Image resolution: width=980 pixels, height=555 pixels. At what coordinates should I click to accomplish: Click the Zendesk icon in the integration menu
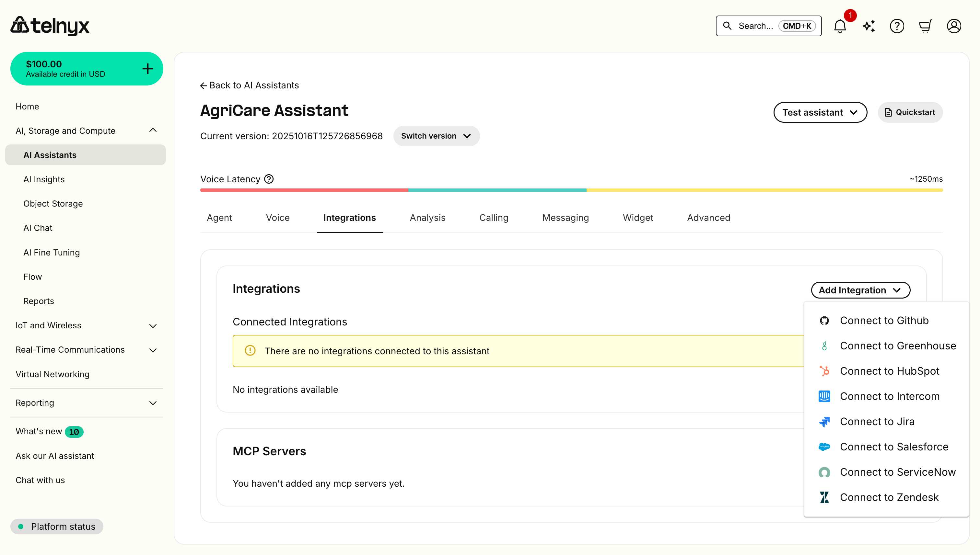click(x=824, y=497)
